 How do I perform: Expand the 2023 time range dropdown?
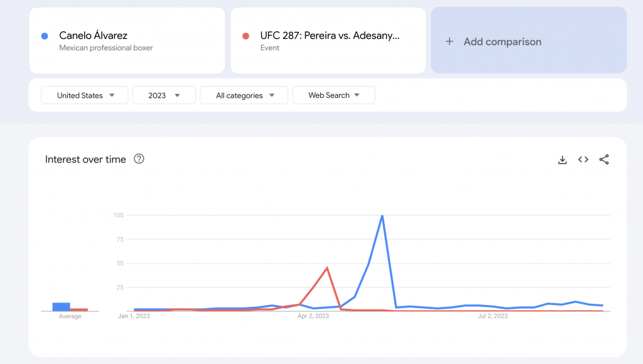pos(164,95)
